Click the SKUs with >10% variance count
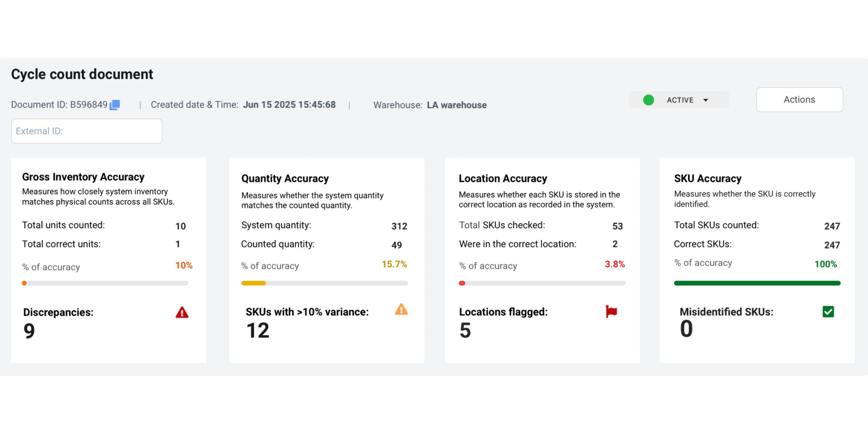 tap(258, 331)
